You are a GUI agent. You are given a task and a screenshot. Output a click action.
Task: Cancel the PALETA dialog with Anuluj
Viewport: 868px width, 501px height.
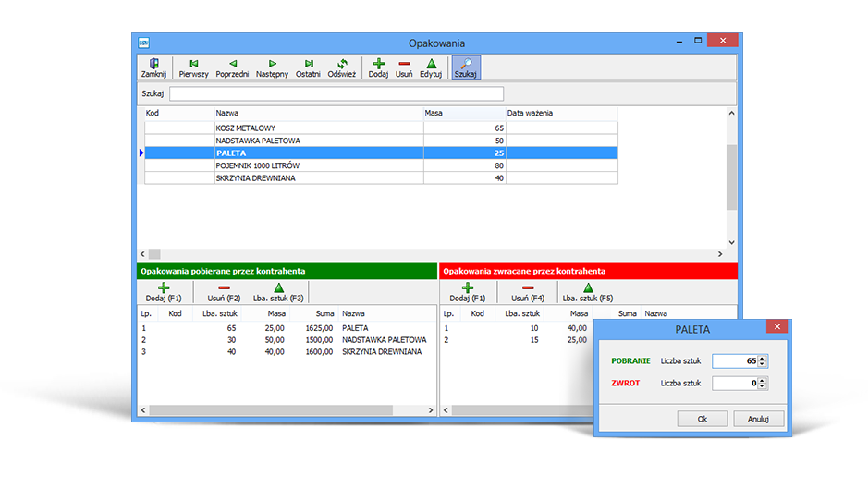coord(758,419)
